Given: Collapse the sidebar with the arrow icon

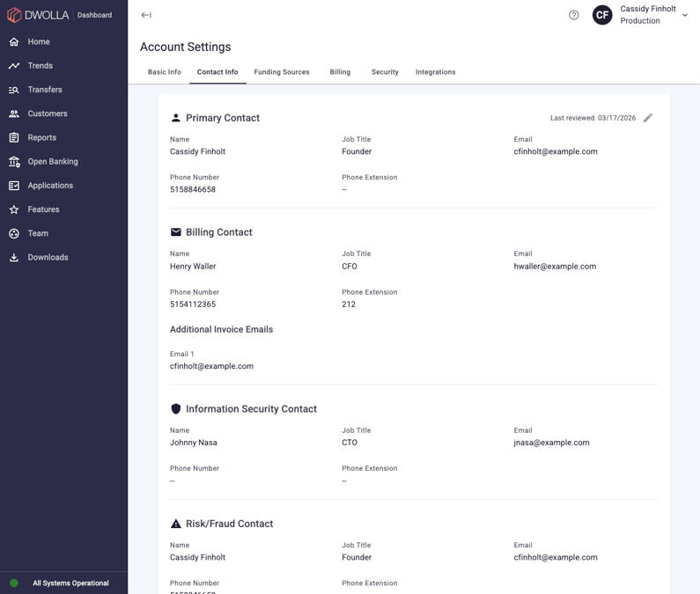Looking at the screenshot, I should click(146, 15).
